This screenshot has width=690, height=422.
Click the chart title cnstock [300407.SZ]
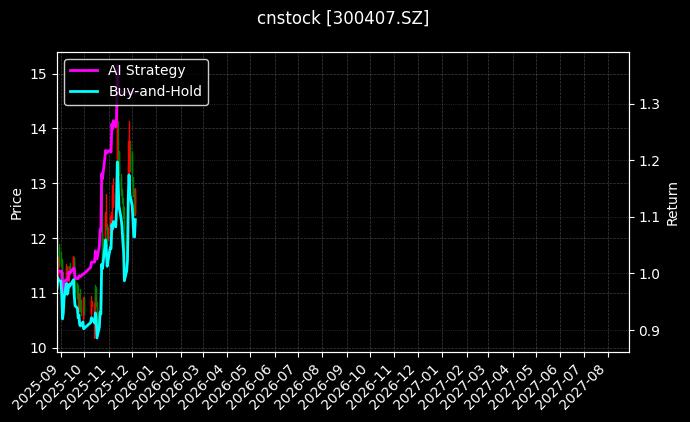pyautogui.click(x=343, y=18)
